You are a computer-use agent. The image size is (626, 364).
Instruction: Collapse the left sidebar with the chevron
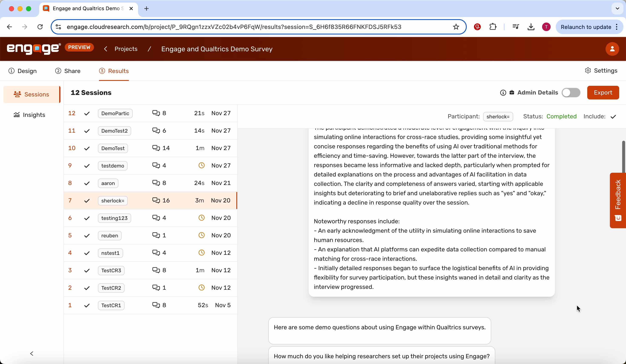(x=32, y=353)
